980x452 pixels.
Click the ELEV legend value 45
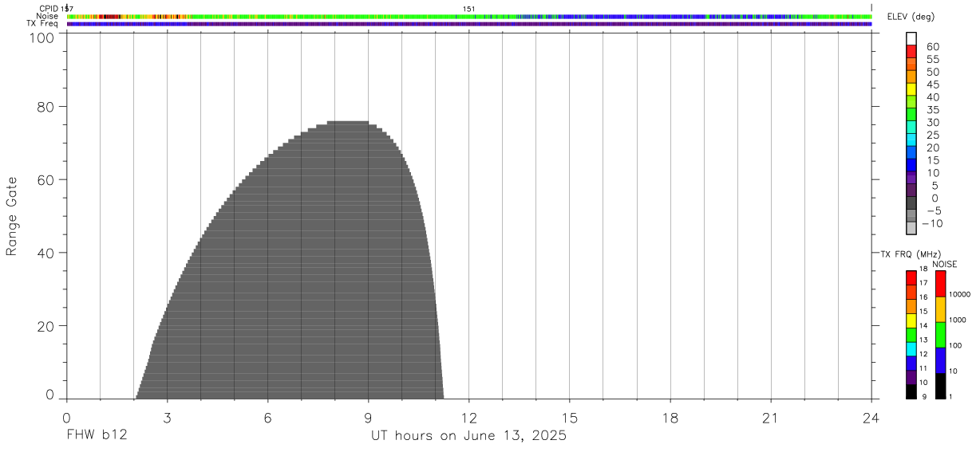tap(932, 85)
